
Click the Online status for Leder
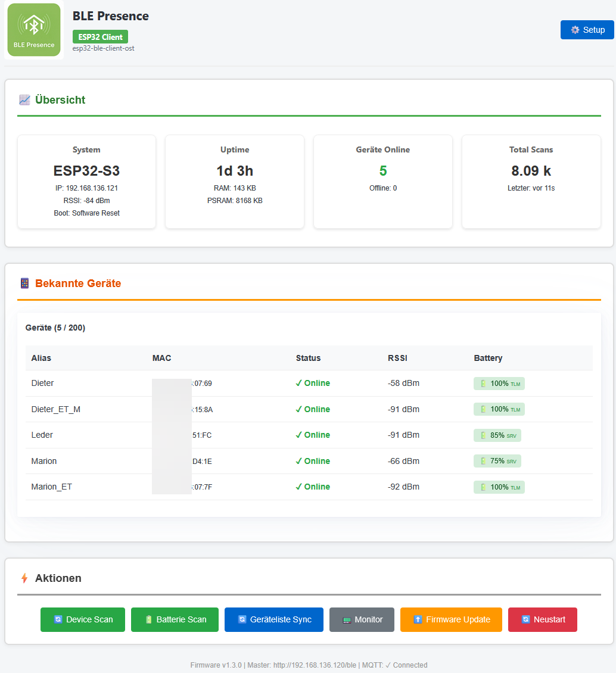pos(313,435)
